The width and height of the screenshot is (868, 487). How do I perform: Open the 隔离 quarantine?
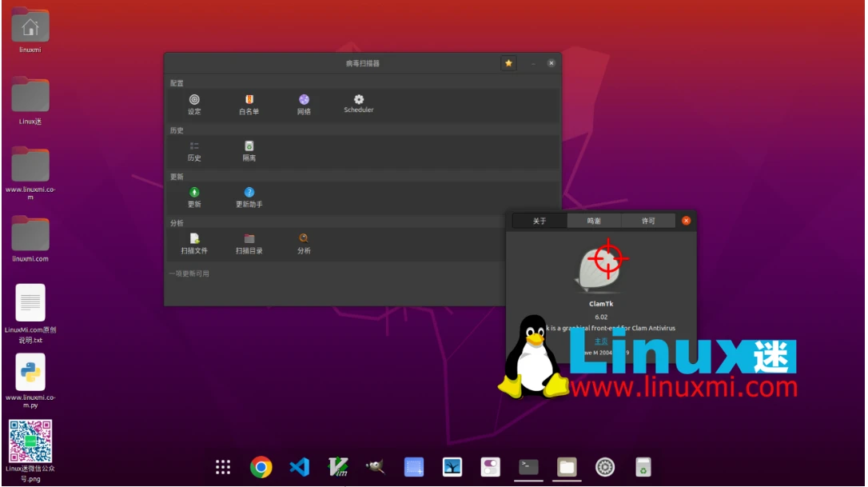(x=249, y=151)
